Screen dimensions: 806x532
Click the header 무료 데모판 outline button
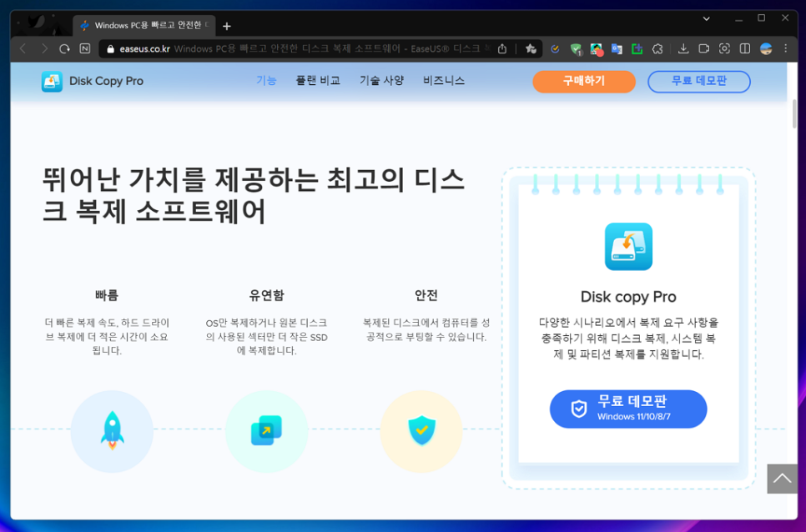click(x=699, y=82)
